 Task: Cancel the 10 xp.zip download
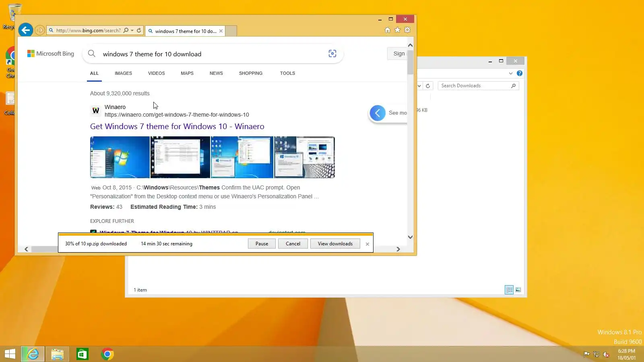point(293,244)
